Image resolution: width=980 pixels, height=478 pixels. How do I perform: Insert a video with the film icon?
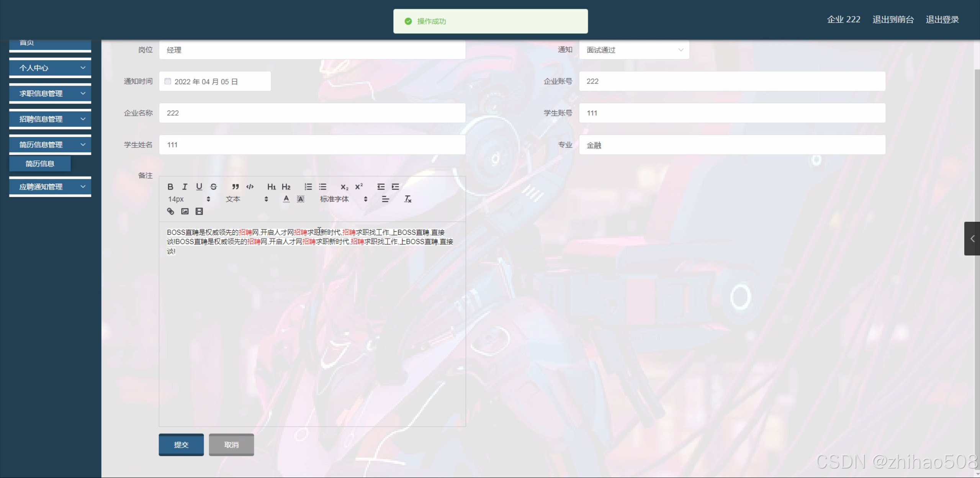click(x=199, y=211)
